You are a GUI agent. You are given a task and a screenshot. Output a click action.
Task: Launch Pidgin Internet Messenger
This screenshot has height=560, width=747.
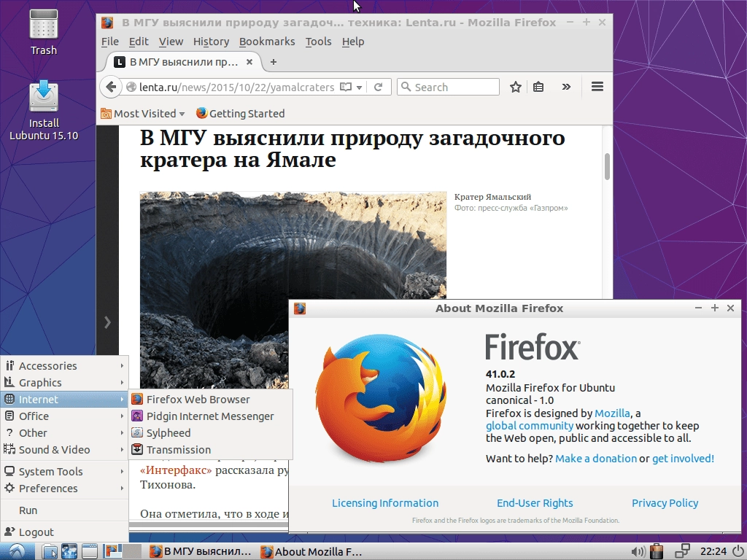[211, 416]
